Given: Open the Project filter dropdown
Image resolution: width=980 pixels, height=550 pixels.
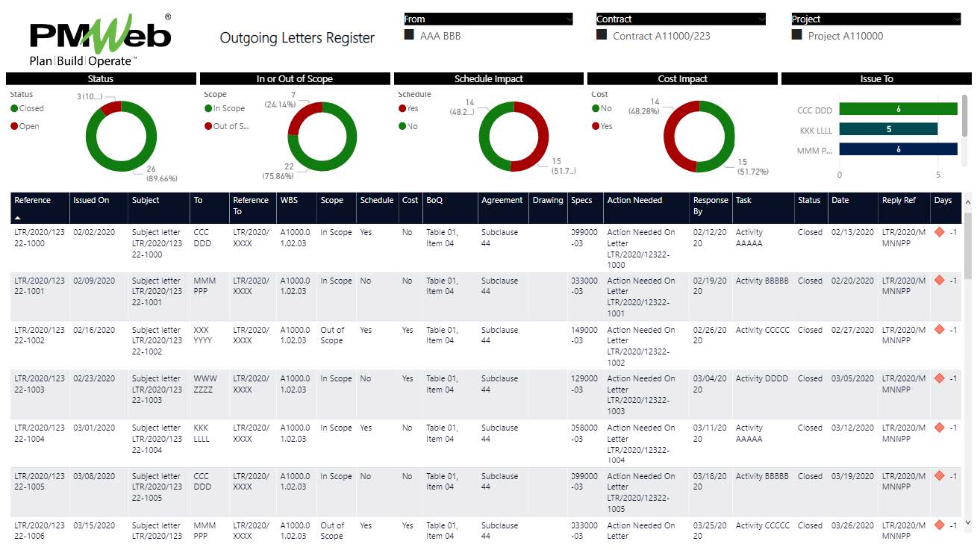Looking at the screenshot, I should (x=956, y=19).
